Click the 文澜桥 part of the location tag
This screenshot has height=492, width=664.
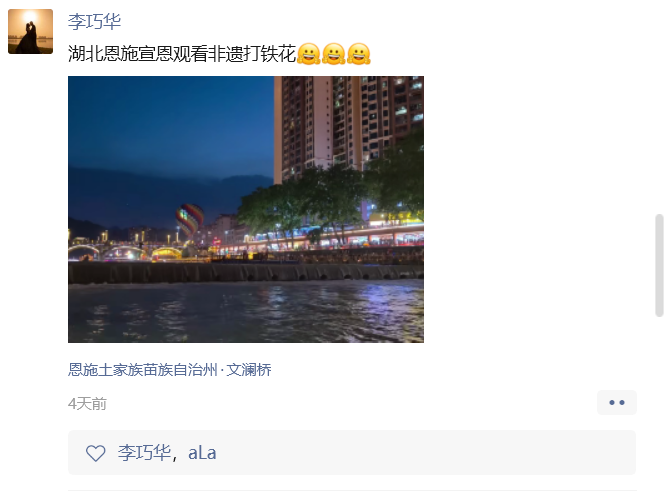[x=249, y=370]
